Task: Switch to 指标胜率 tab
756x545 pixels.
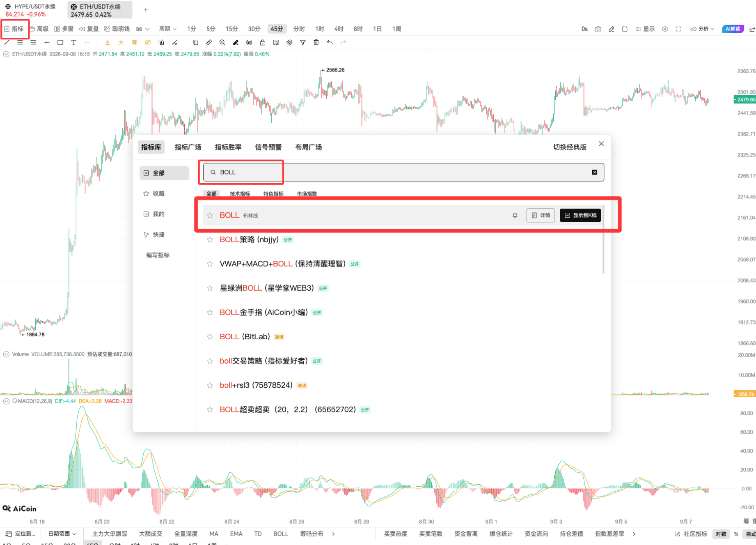Action: (x=228, y=147)
